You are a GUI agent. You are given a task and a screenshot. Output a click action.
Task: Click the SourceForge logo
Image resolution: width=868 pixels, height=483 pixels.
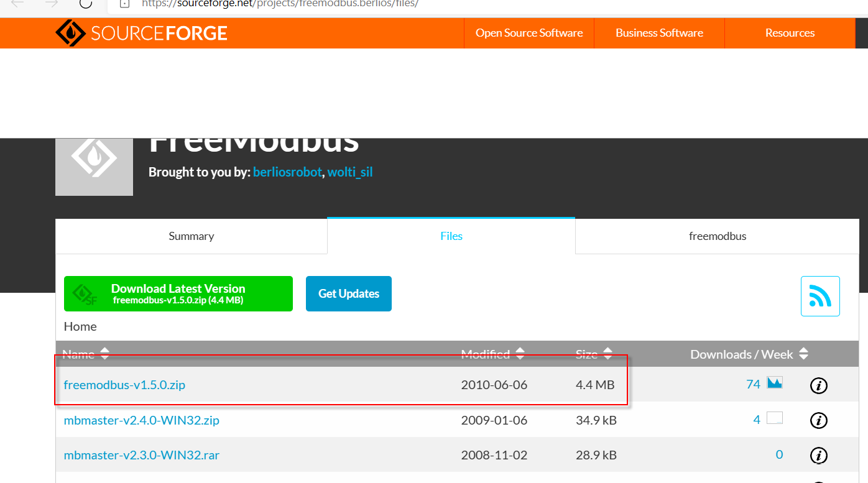coord(142,33)
